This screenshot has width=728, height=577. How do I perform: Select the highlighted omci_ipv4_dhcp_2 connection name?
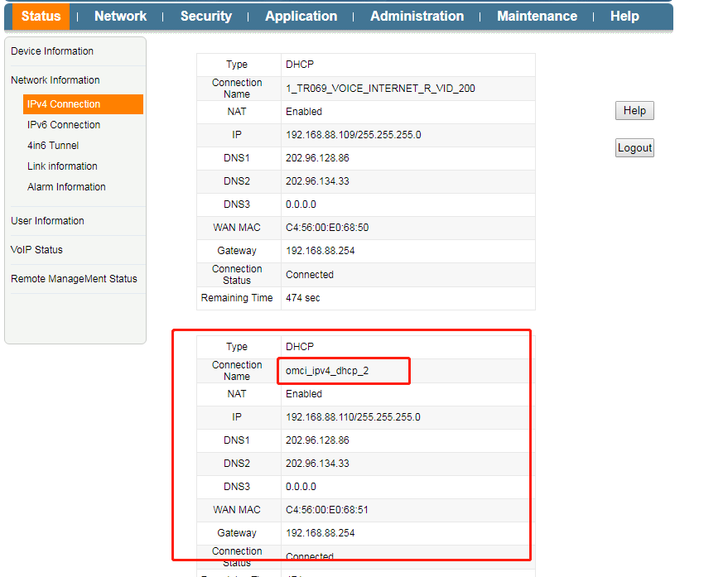pyautogui.click(x=343, y=370)
